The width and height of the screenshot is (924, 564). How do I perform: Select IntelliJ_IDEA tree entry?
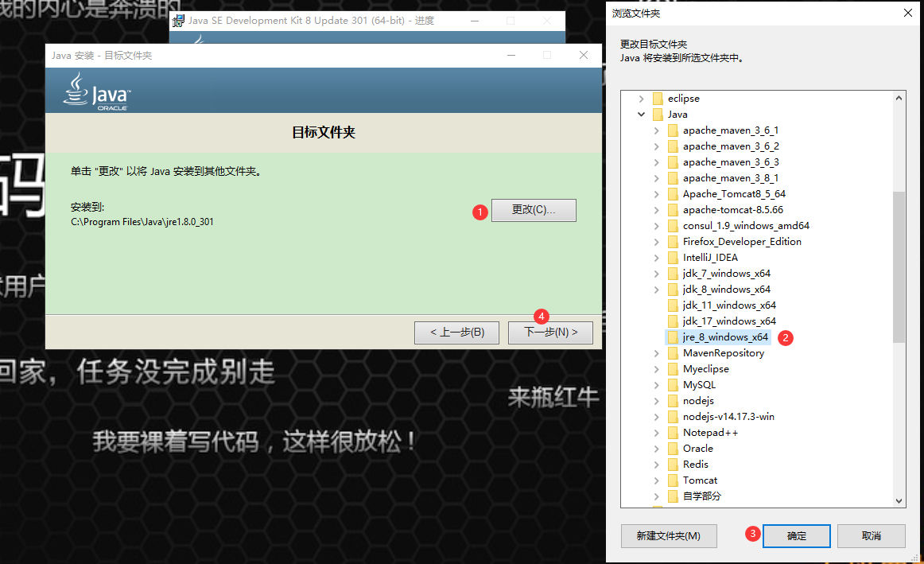(710, 258)
